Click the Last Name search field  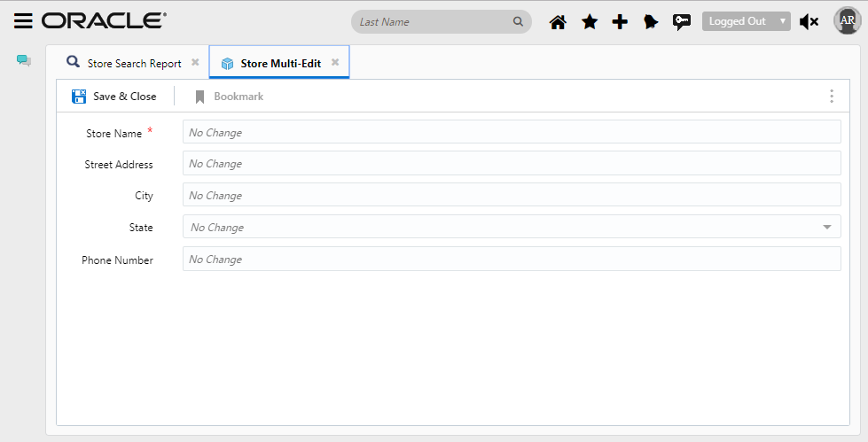[442, 21]
